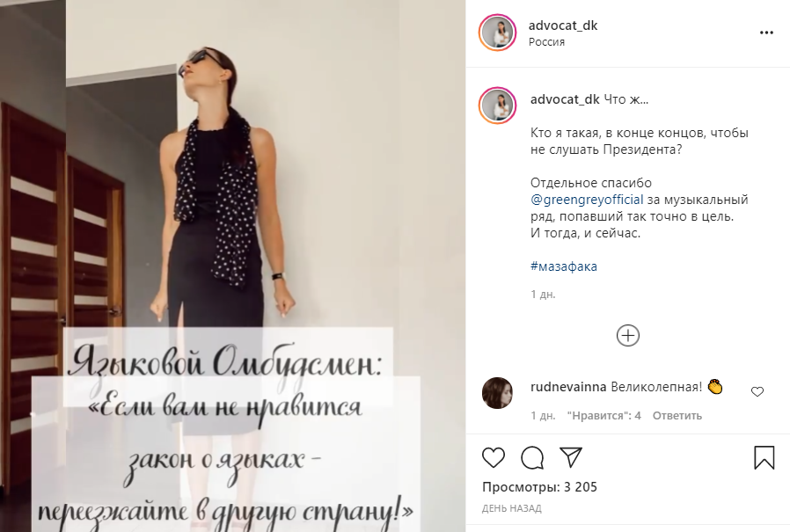View likes on comment "Нравится": 4
This screenshot has width=790, height=532.
point(604,416)
